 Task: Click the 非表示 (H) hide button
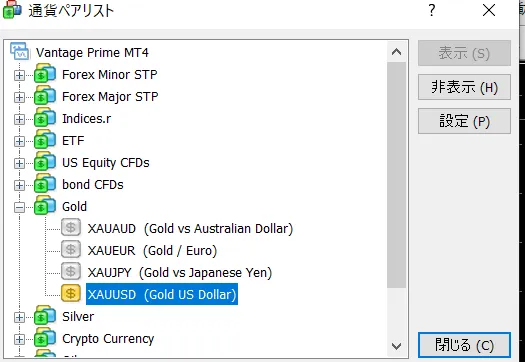pyautogui.click(x=464, y=87)
